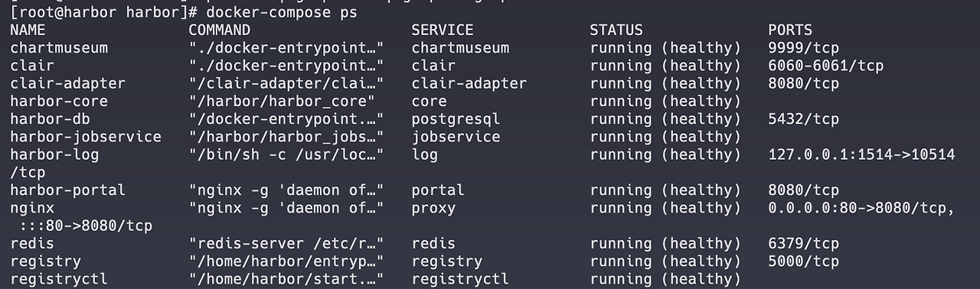Click the PORTS column header
This screenshot has width=980, height=289.
tap(790, 31)
